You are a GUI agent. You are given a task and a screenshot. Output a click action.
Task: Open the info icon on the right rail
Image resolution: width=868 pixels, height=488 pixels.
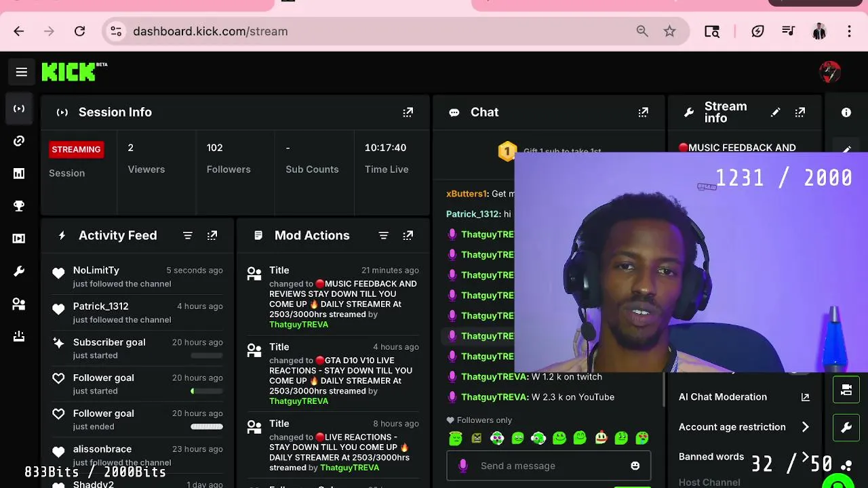846,113
